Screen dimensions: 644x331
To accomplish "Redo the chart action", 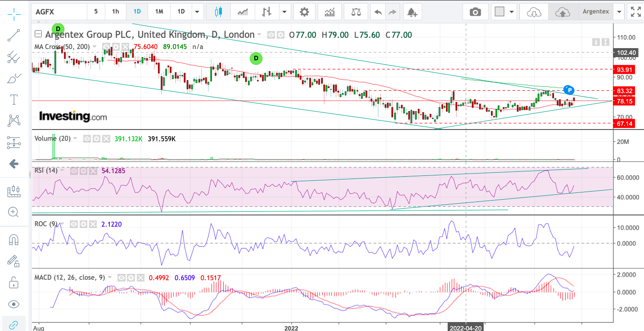I will pos(393,12).
